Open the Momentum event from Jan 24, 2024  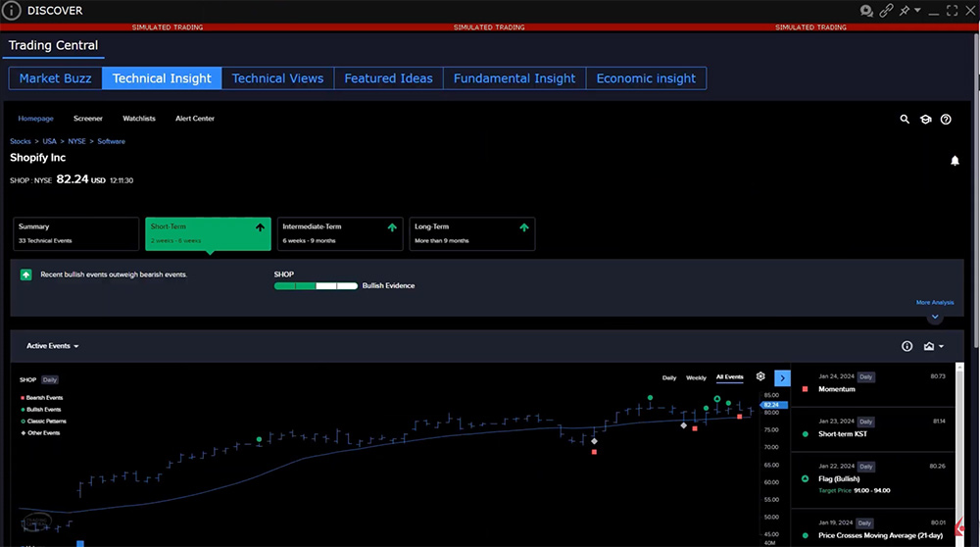pyautogui.click(x=873, y=383)
